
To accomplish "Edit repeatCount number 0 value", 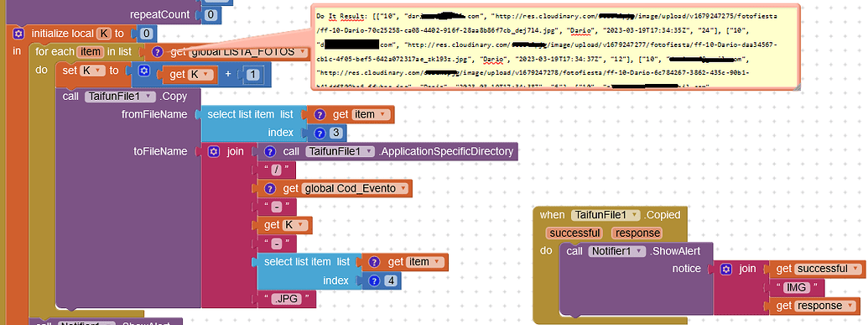I will point(210,15).
